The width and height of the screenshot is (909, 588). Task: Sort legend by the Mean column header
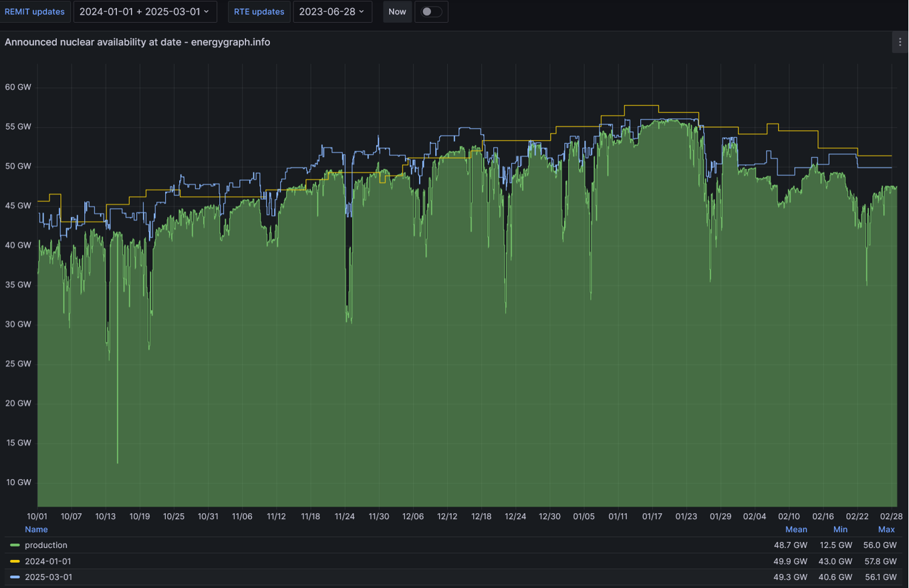tap(795, 529)
